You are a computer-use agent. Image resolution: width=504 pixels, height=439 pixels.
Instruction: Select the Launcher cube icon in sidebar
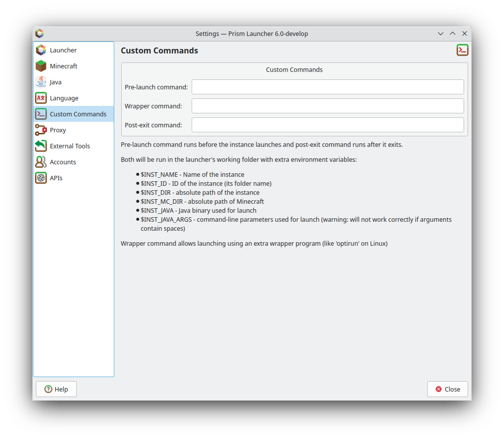[x=40, y=50]
